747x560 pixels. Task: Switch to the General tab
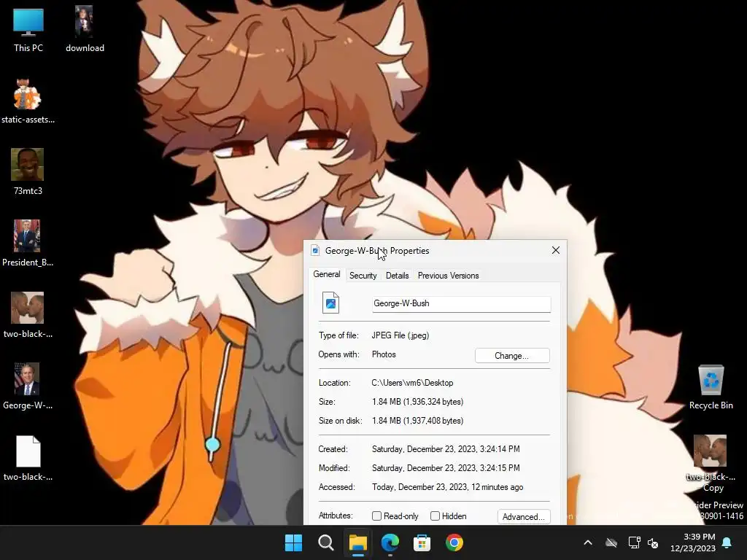327,274
